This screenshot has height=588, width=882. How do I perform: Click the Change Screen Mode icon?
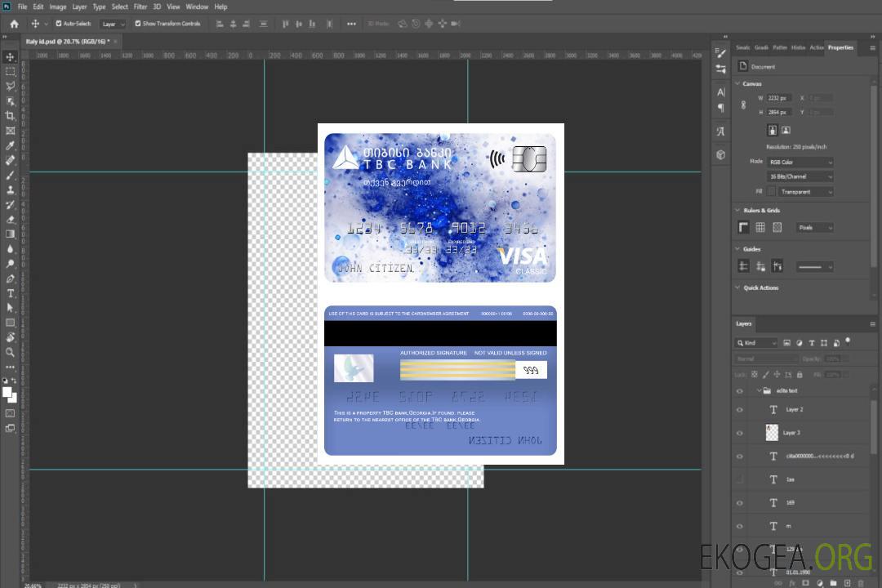coord(10,428)
